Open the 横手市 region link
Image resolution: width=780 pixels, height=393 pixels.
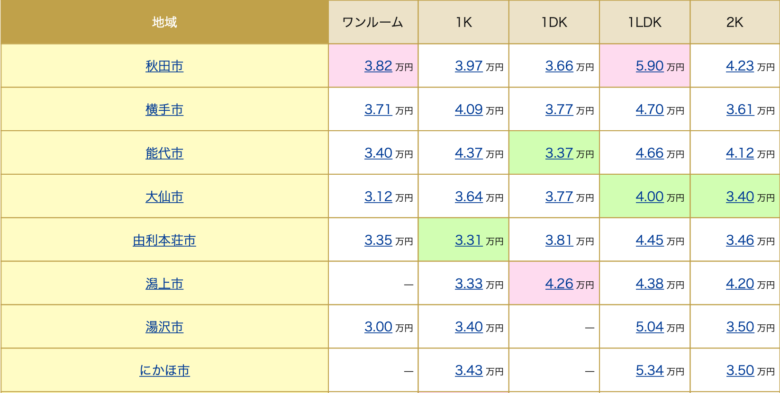[x=164, y=109]
